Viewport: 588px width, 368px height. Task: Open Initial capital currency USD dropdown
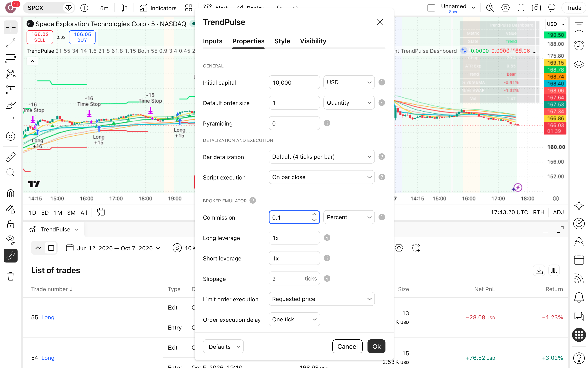coord(349,82)
